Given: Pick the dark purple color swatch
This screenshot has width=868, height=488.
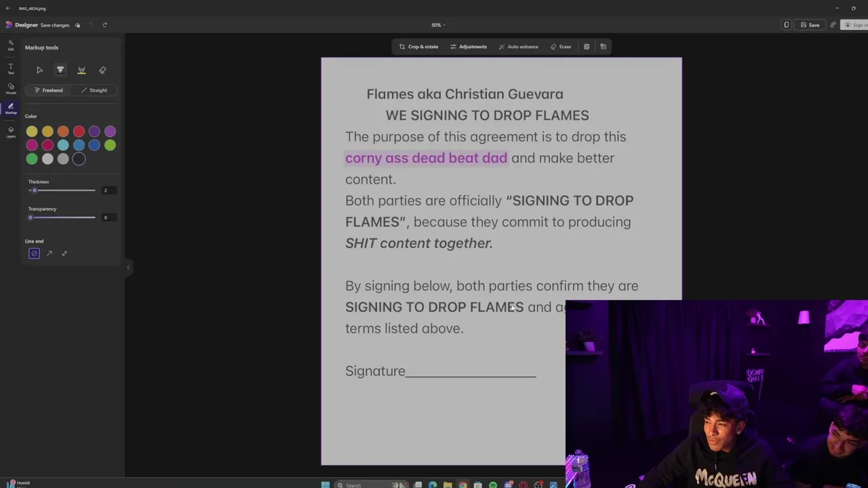Looking at the screenshot, I should tap(94, 131).
